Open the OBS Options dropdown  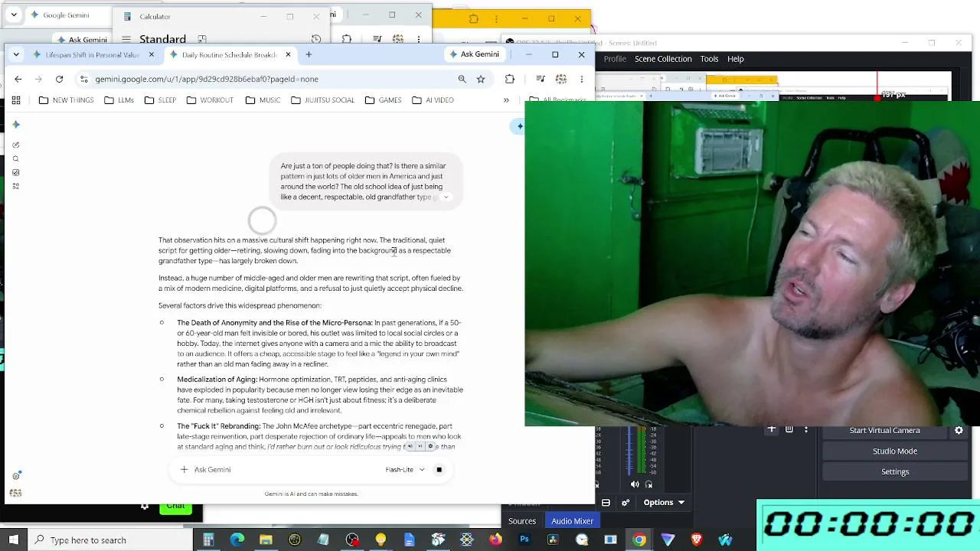664,503
